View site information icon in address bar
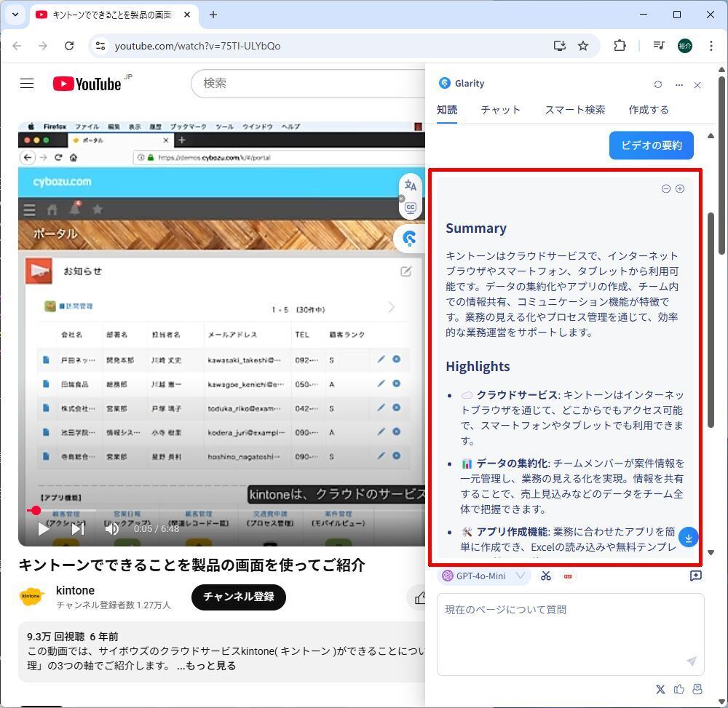 click(100, 45)
